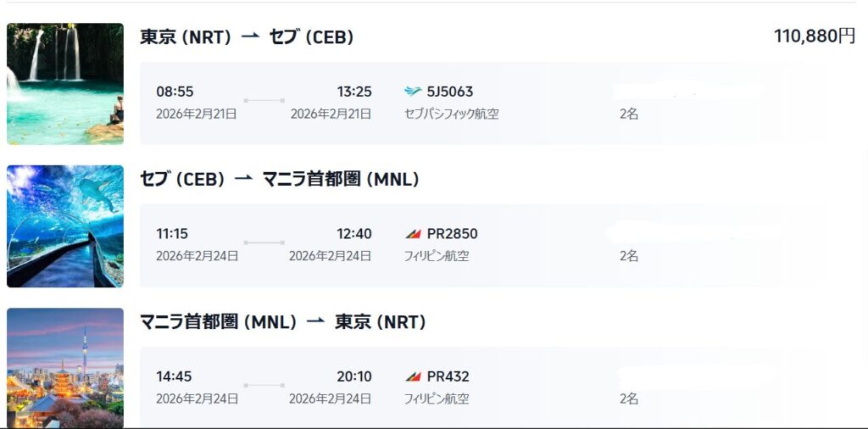Click the 20:10 arrival time in Tokyo
This screenshot has height=429, width=868.
(354, 376)
